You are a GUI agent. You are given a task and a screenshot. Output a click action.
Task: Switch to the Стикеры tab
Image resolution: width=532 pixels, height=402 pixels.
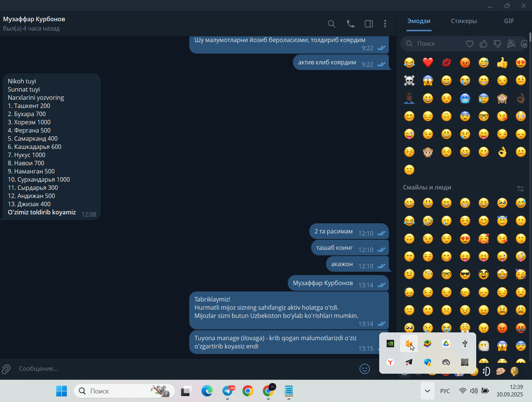tap(464, 21)
